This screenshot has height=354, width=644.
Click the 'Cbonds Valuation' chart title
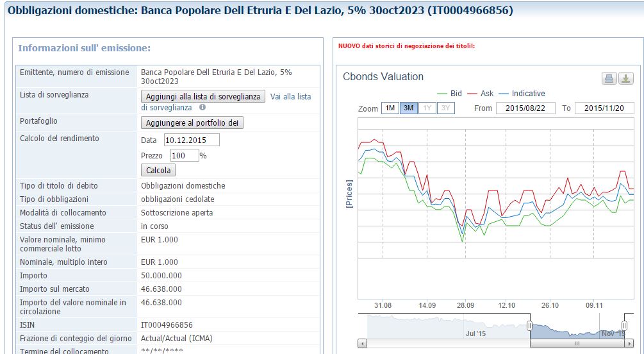coord(383,76)
